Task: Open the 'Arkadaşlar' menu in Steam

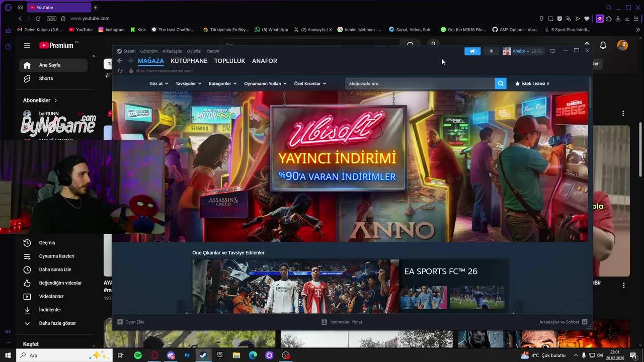Action: [172, 51]
